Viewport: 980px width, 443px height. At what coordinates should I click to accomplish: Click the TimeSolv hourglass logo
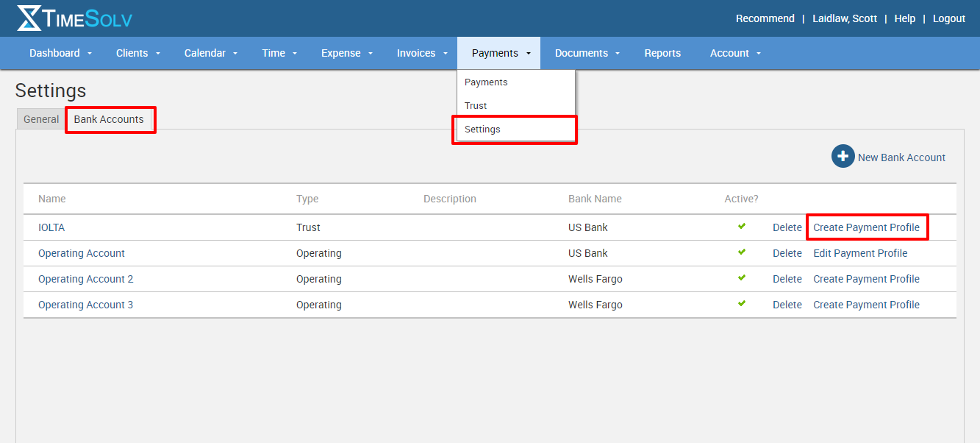(29, 18)
